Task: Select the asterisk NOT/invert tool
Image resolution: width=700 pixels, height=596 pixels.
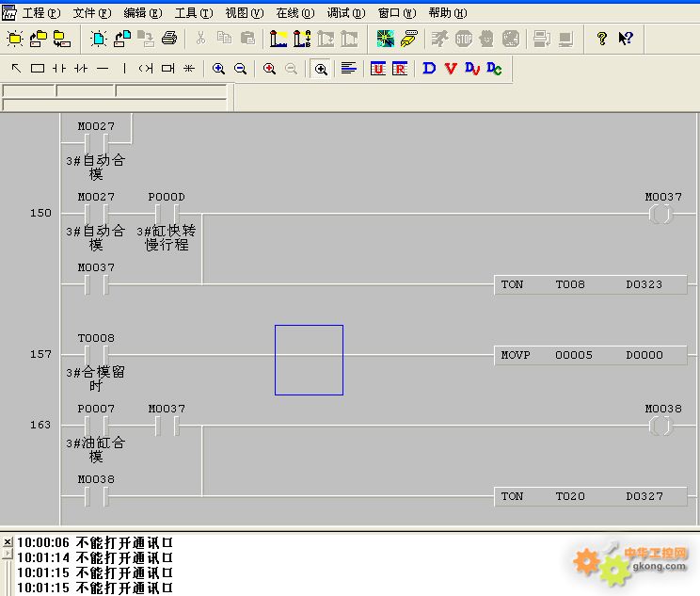Action: coord(189,69)
